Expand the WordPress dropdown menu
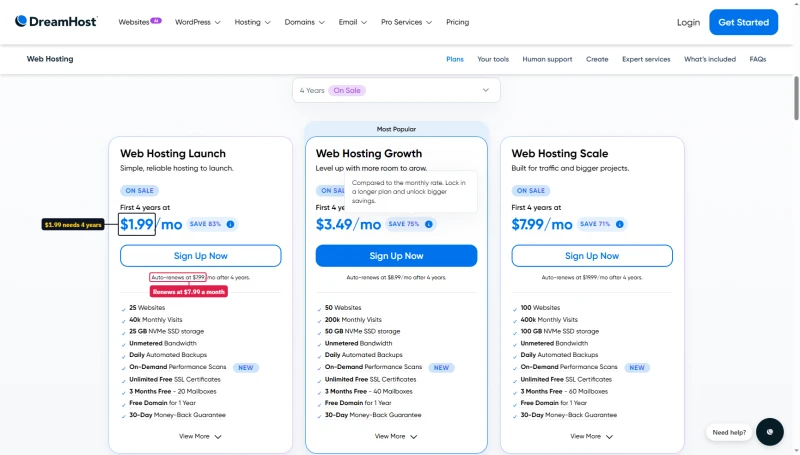 point(197,22)
